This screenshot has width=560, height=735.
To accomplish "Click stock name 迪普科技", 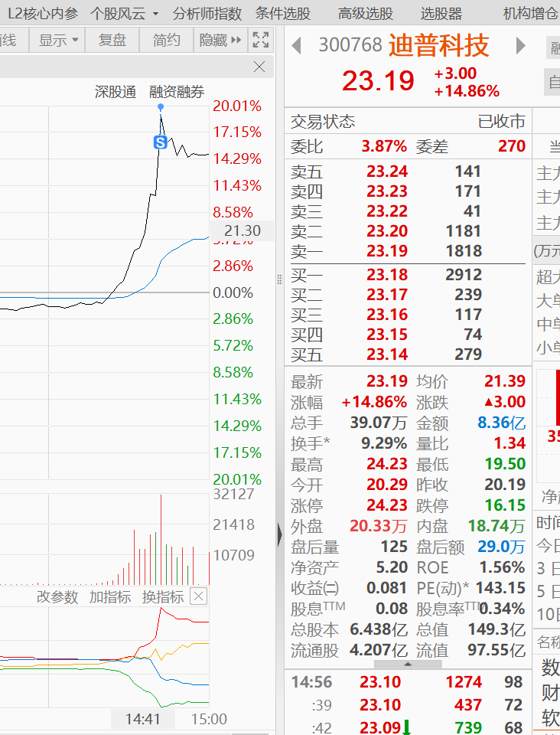I will point(438,45).
